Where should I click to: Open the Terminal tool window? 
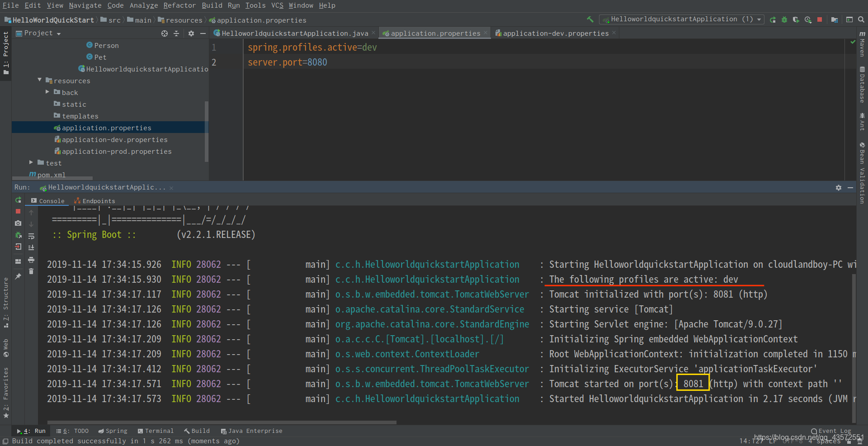(x=156, y=431)
